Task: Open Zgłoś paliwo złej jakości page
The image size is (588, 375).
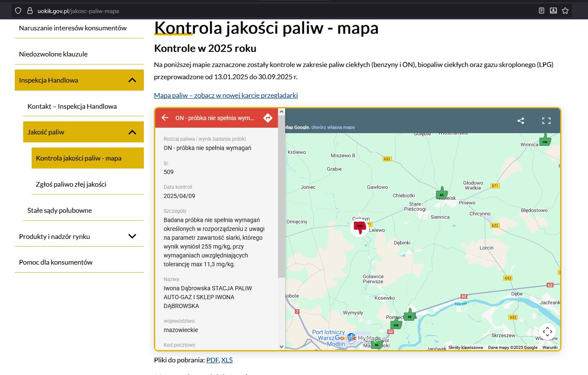Action: tap(71, 184)
